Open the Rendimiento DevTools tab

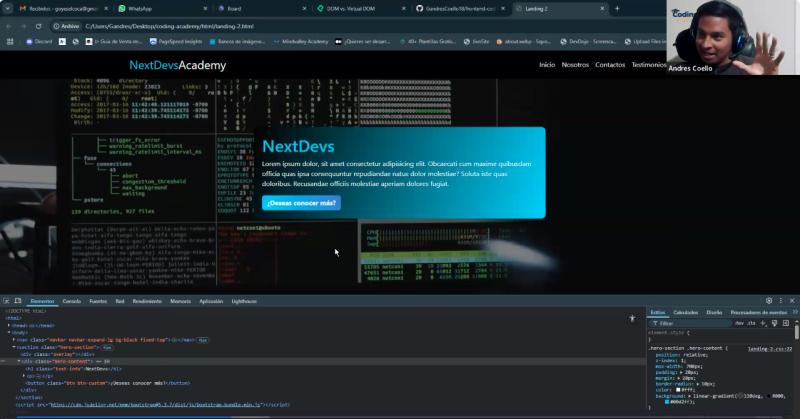coord(147,301)
